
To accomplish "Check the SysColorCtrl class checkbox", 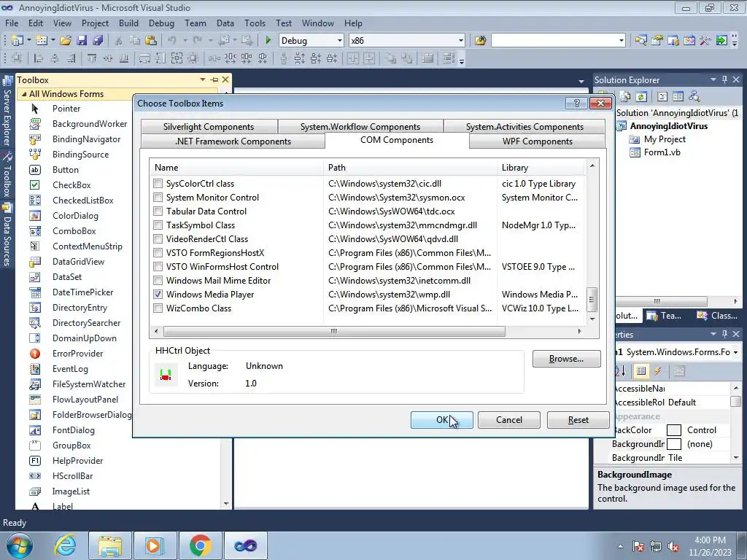I will (x=158, y=183).
